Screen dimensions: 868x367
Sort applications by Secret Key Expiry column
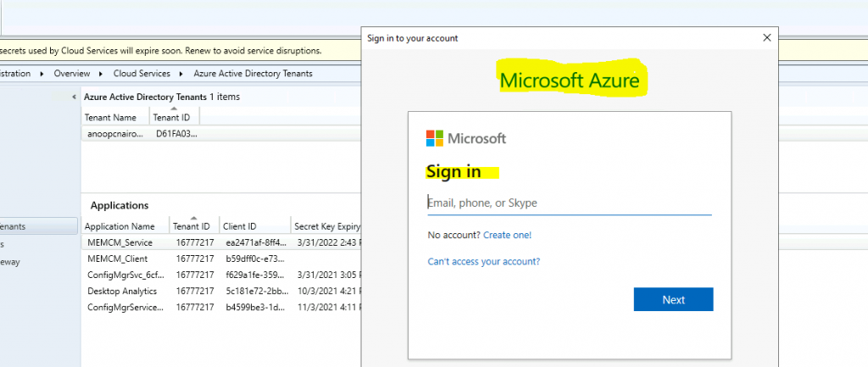[x=326, y=226]
